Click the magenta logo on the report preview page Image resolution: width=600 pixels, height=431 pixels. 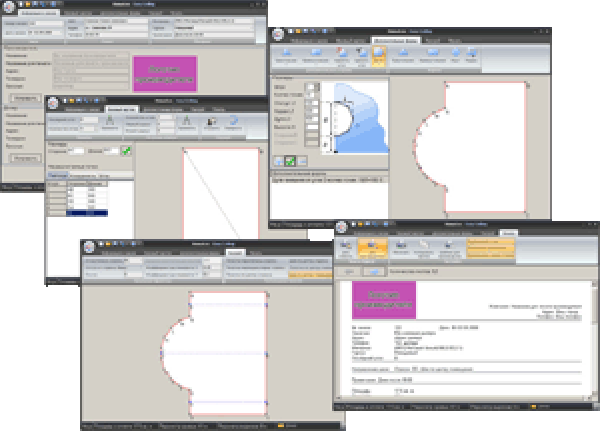pos(384,300)
